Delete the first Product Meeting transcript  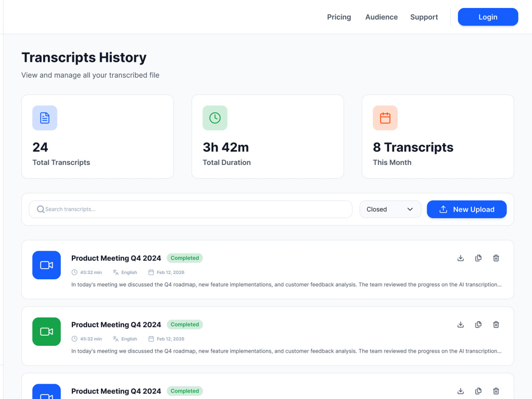point(496,258)
